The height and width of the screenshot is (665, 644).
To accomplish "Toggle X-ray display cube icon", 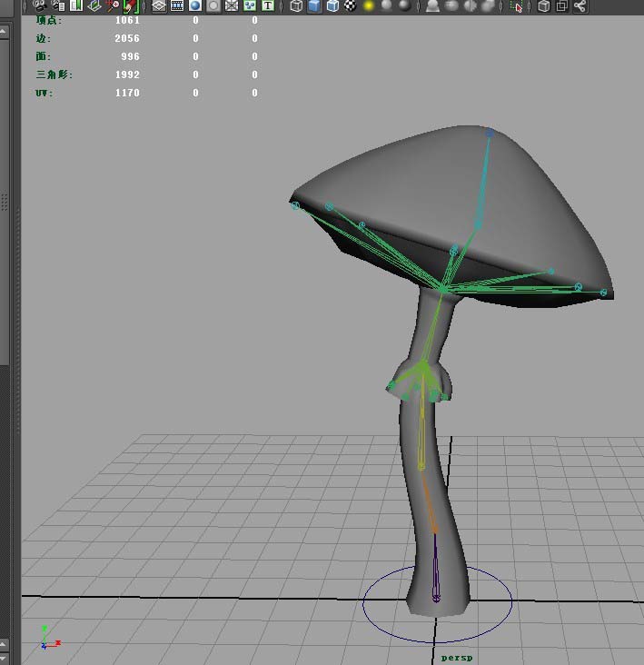I will coord(543,5).
